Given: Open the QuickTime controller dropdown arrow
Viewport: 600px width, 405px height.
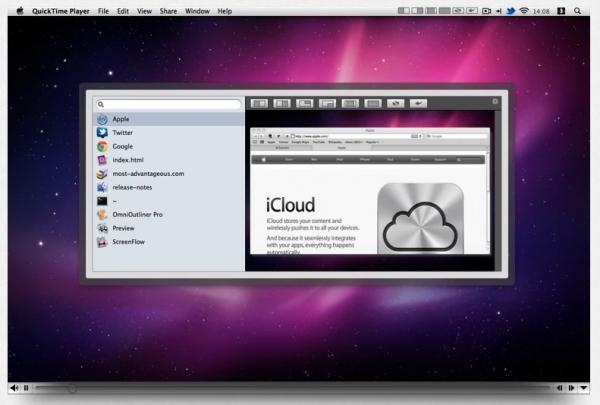Looking at the screenshot, I should [584, 388].
